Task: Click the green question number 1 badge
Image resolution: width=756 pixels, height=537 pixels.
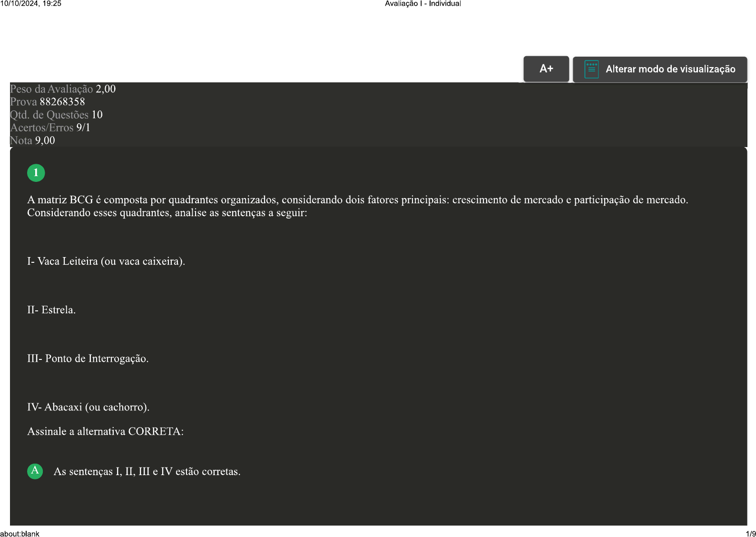Action: click(36, 173)
